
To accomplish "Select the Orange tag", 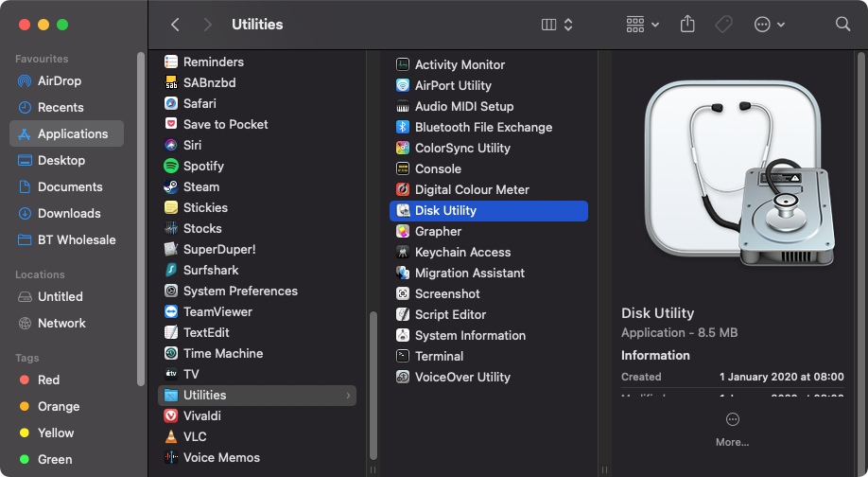I will pos(66,407).
